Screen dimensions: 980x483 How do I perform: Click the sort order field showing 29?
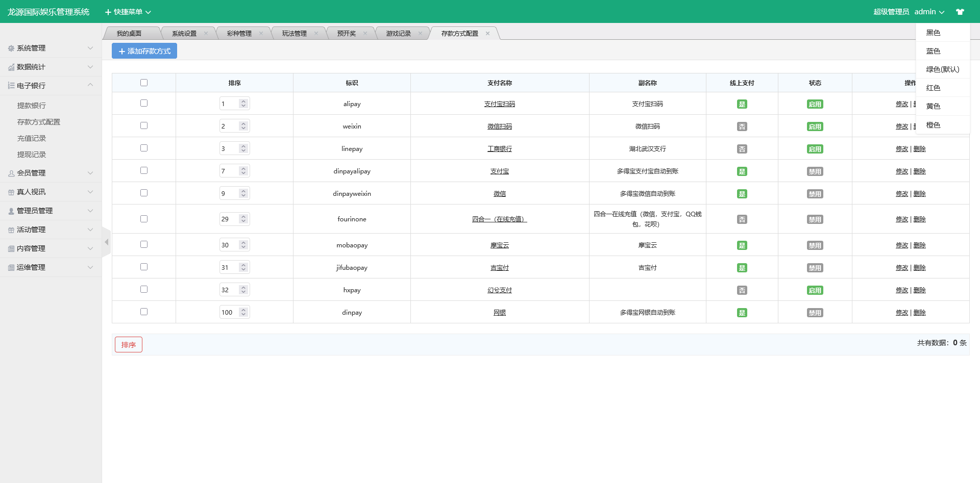click(x=229, y=219)
